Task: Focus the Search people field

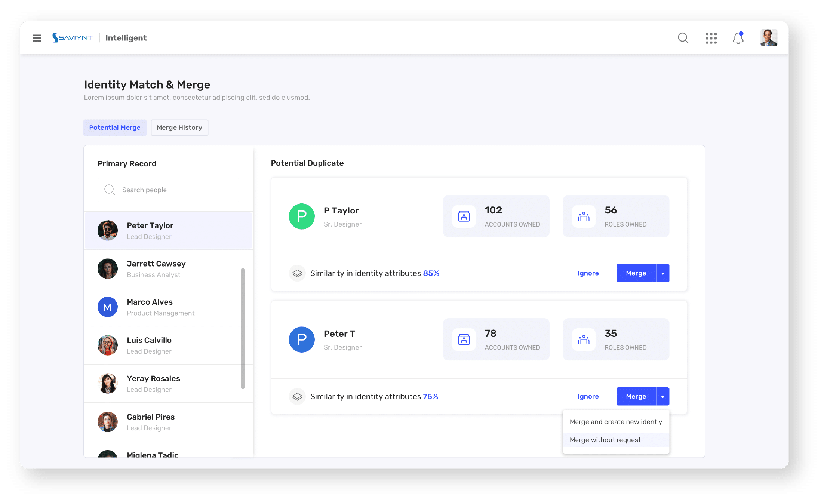Action: click(168, 190)
